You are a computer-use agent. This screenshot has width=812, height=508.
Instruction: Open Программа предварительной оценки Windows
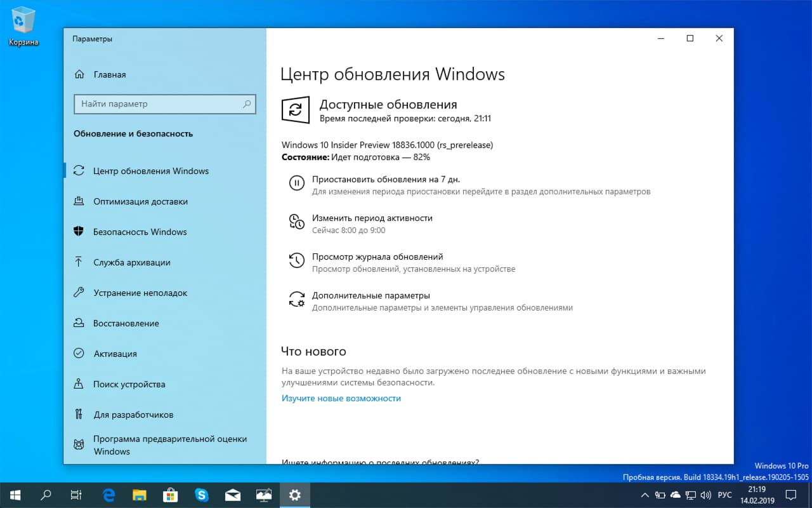155,444
